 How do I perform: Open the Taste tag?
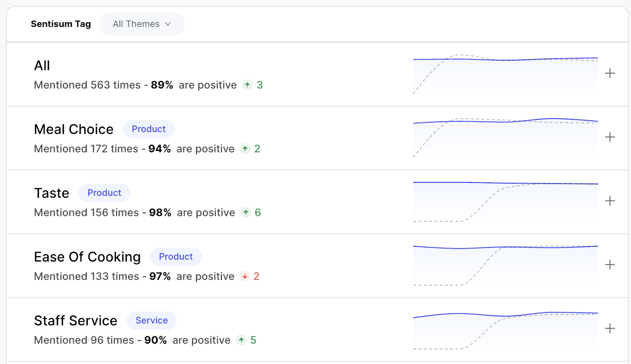click(x=51, y=193)
